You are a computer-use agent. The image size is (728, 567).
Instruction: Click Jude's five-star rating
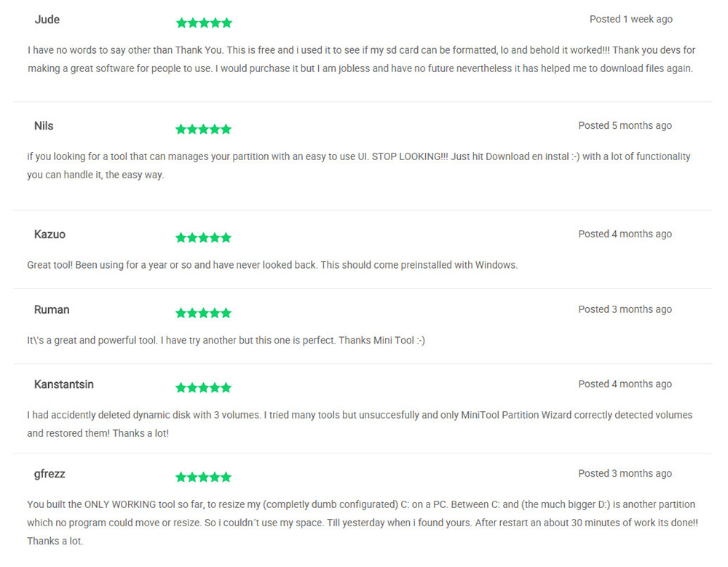(x=204, y=23)
